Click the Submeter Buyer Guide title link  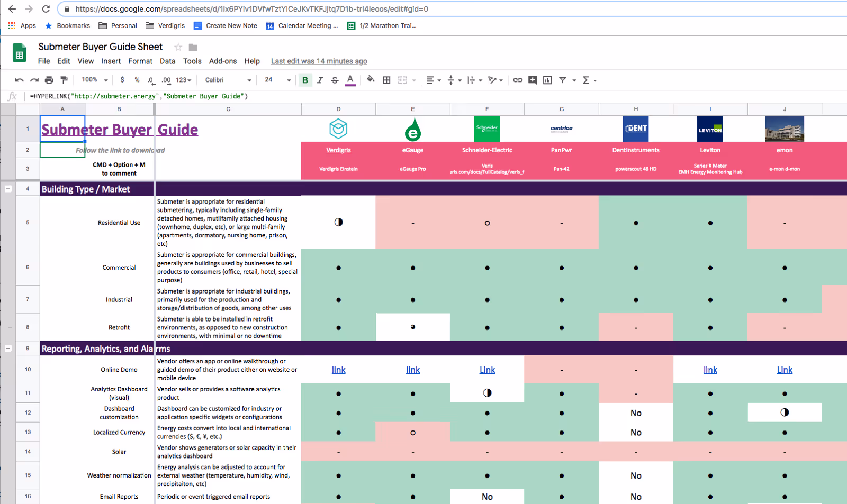click(x=120, y=130)
